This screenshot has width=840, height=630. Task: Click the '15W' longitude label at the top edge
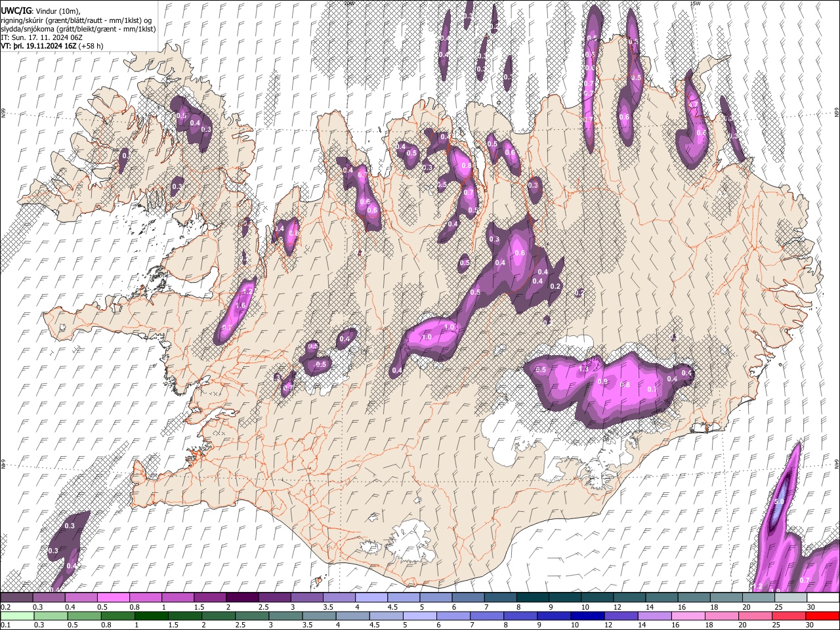click(x=695, y=3)
